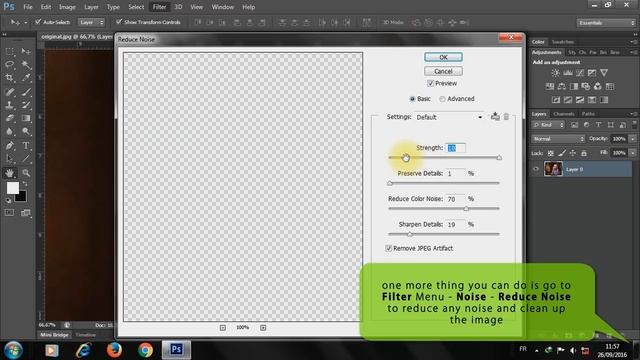Select the Rectangular Marquee tool
Screen dimensions: 640x360
coord(9,51)
